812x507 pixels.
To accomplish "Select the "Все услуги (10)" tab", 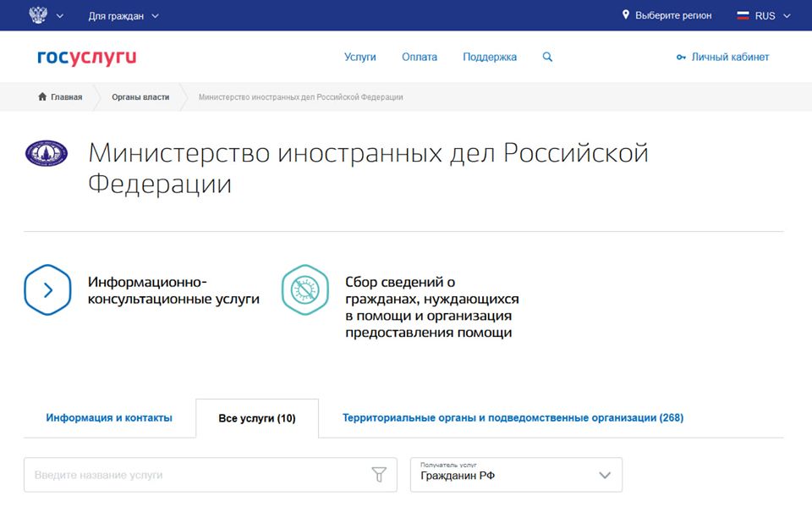I will tap(257, 418).
